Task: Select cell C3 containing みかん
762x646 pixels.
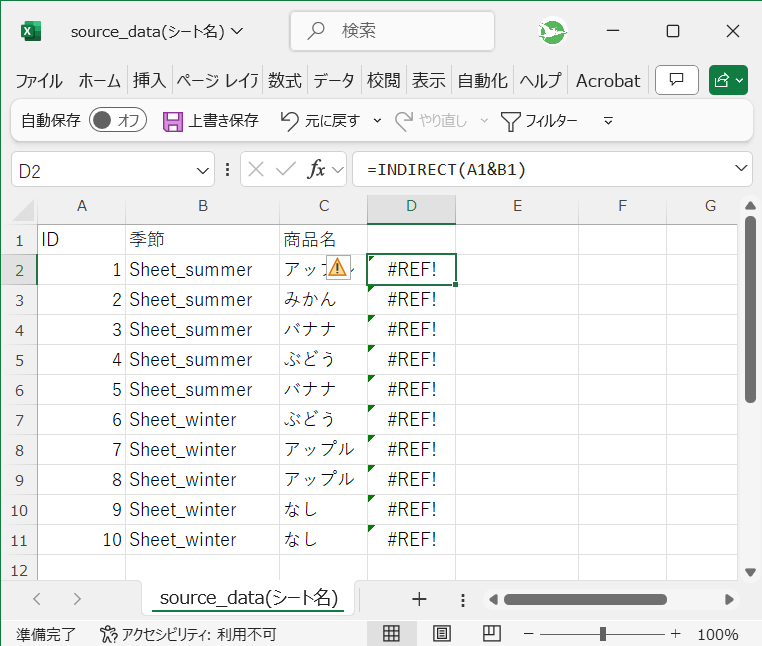Action: [323, 300]
